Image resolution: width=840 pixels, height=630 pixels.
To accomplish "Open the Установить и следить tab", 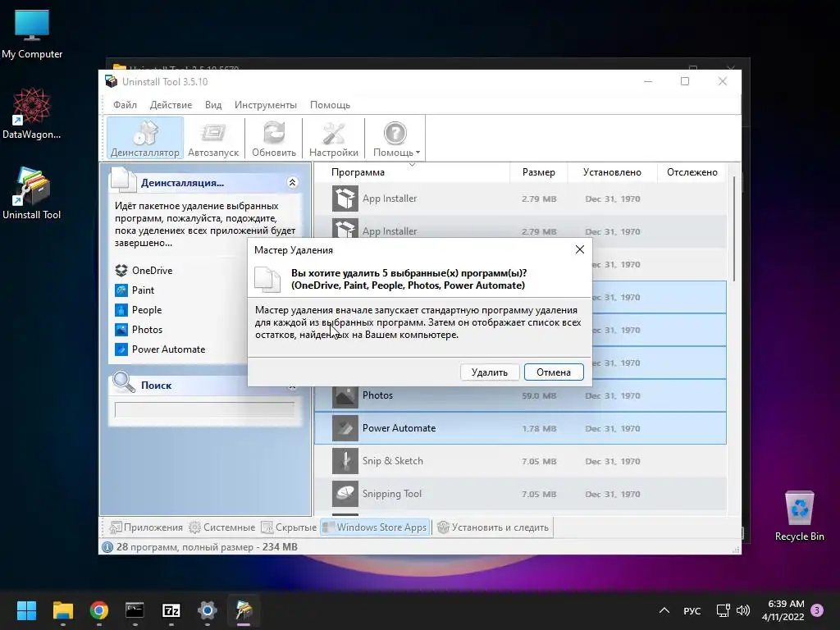I will [x=493, y=527].
